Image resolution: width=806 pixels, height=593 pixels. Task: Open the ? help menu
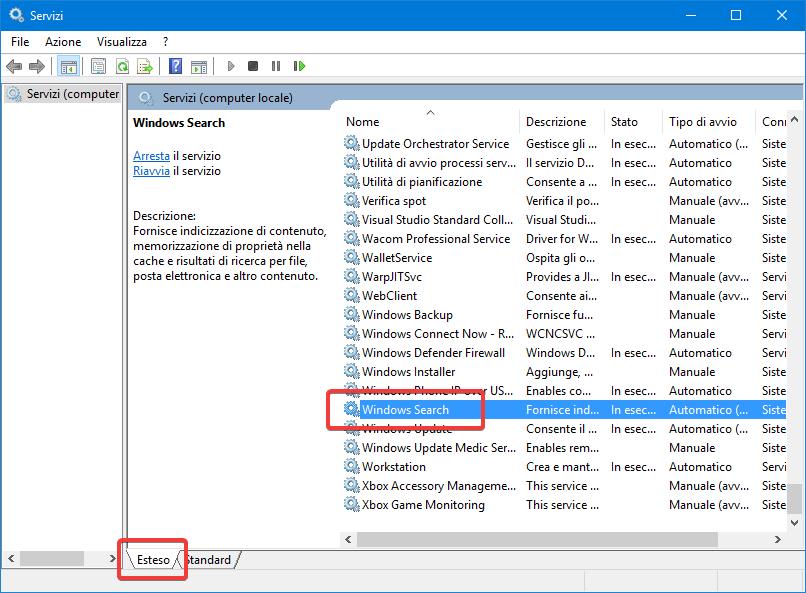coord(166,42)
